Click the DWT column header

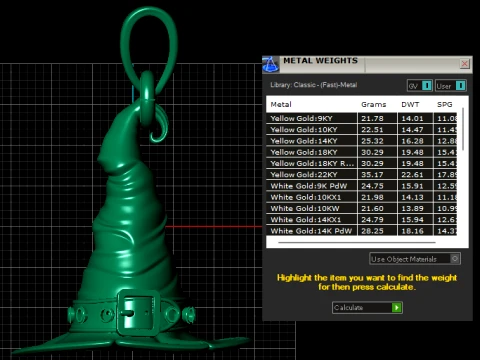410,104
